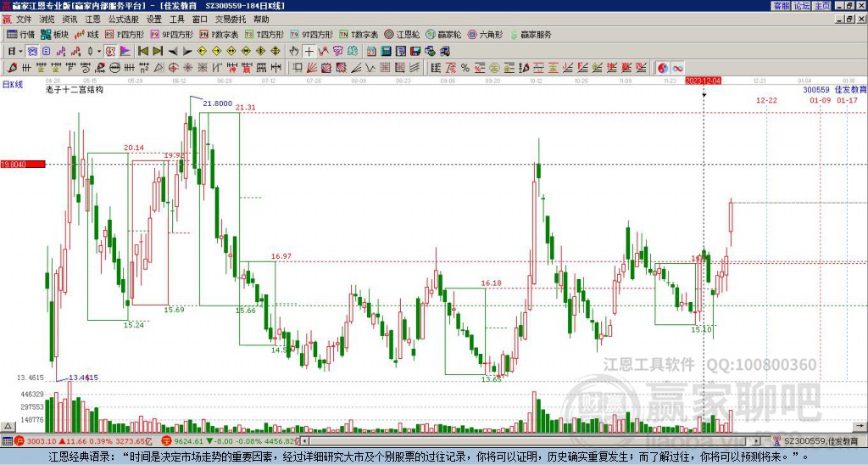This screenshot has height=465, width=868.
Task: Open the P四方形 square tool
Action: [125, 34]
